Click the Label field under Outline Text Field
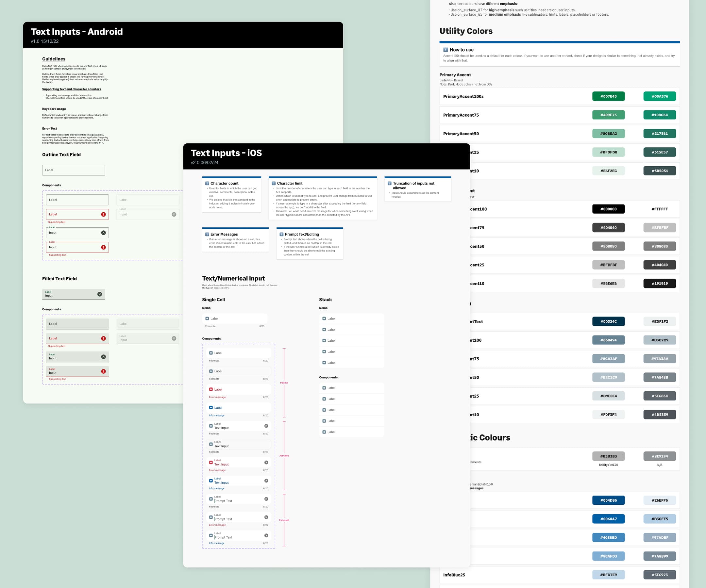706x588 pixels. coord(73,170)
